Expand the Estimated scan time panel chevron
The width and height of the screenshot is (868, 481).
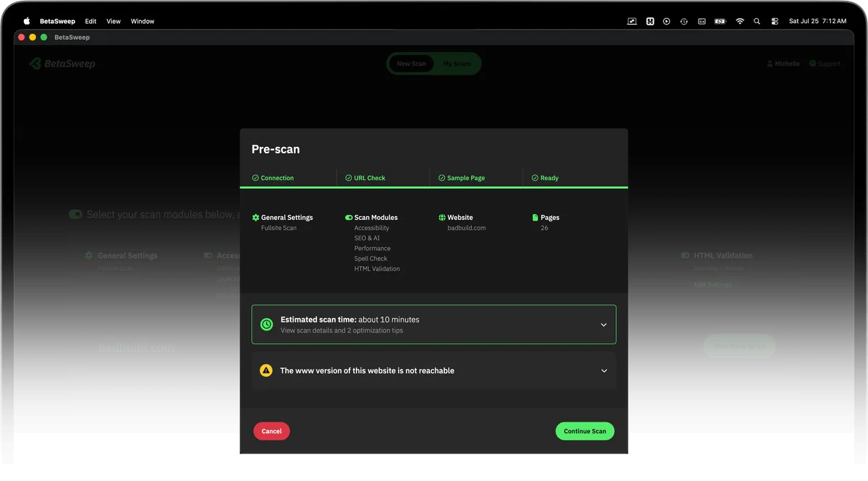[604, 325]
